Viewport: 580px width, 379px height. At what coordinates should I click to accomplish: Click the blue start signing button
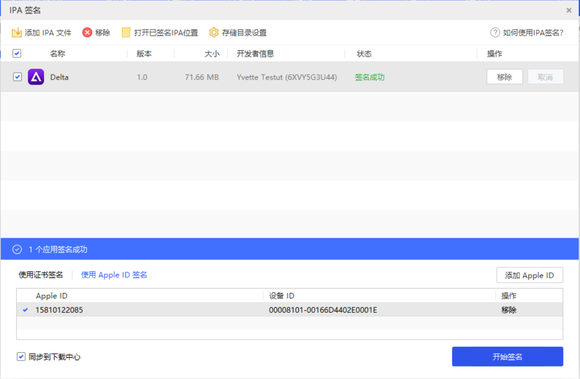tap(508, 356)
